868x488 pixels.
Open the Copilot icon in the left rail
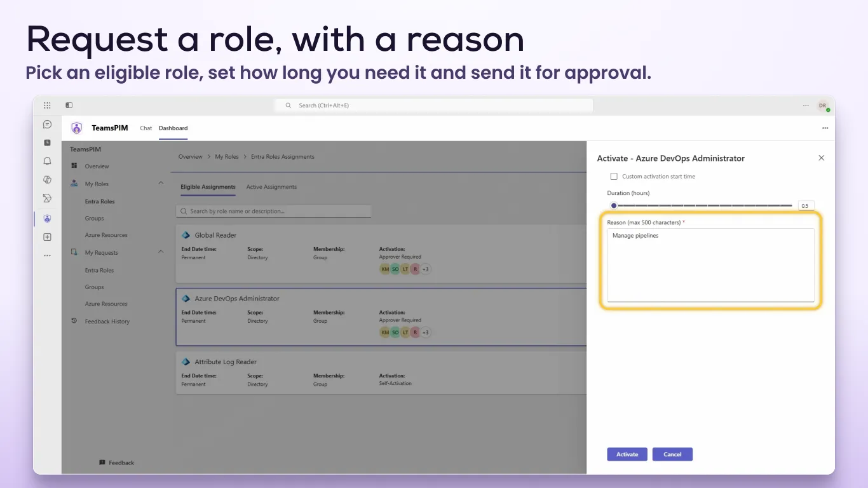click(47, 180)
